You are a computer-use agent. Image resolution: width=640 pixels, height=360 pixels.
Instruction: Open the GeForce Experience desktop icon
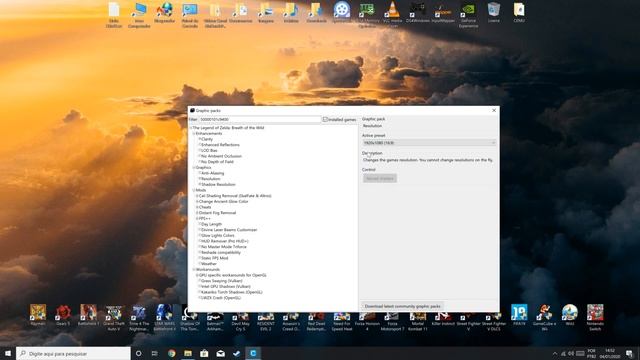point(468,14)
